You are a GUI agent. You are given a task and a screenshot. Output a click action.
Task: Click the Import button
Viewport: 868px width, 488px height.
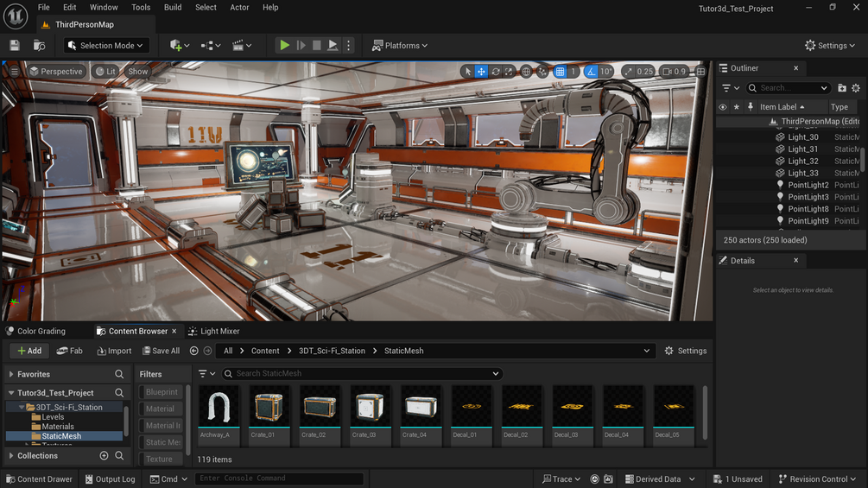pos(114,351)
